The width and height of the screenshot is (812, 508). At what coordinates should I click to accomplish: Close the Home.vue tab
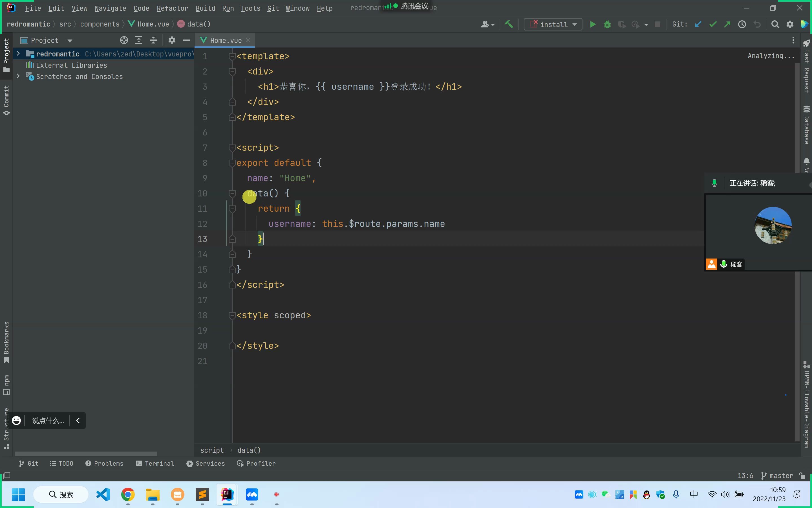[x=248, y=40]
